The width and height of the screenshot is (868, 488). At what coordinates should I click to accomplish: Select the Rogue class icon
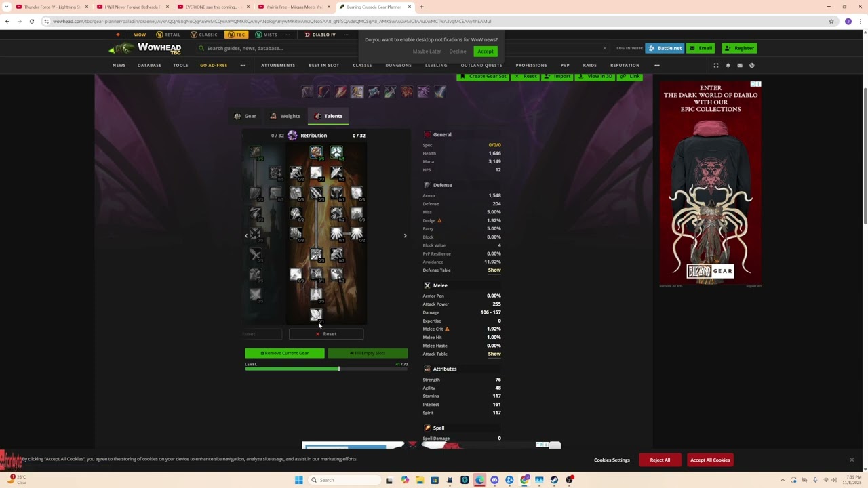click(390, 91)
